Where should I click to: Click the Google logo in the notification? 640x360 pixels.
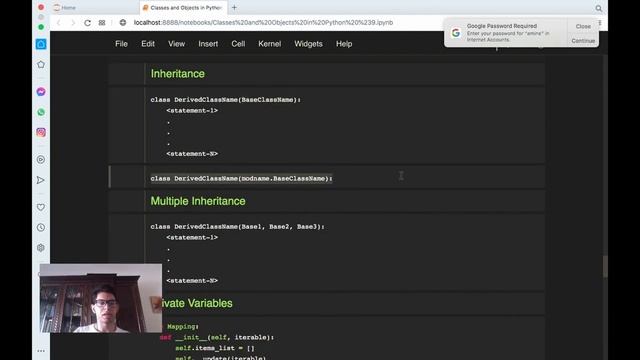click(x=456, y=33)
